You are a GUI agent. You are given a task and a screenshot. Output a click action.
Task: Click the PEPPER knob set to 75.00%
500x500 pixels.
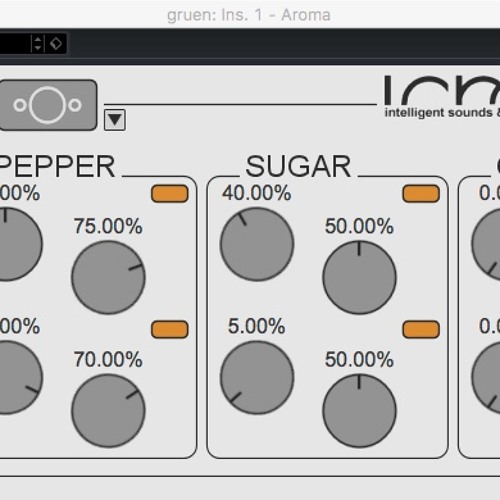pyautogui.click(x=108, y=277)
